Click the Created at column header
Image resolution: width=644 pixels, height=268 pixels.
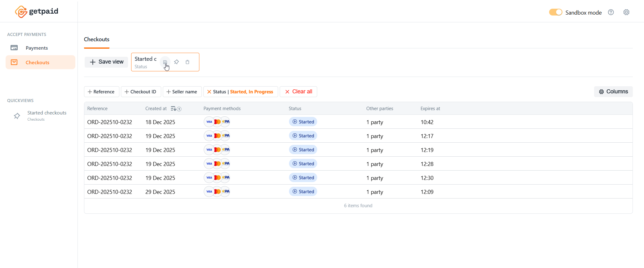point(156,109)
